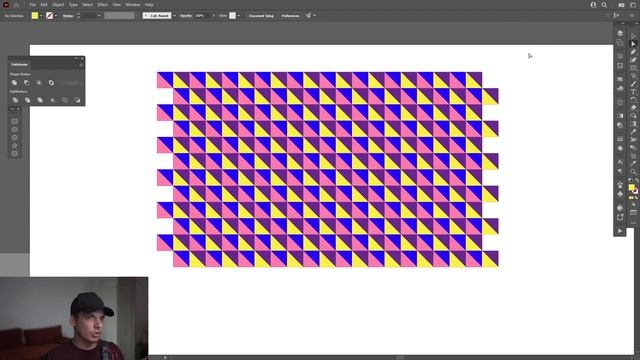Open the View menu

[x=117, y=5]
